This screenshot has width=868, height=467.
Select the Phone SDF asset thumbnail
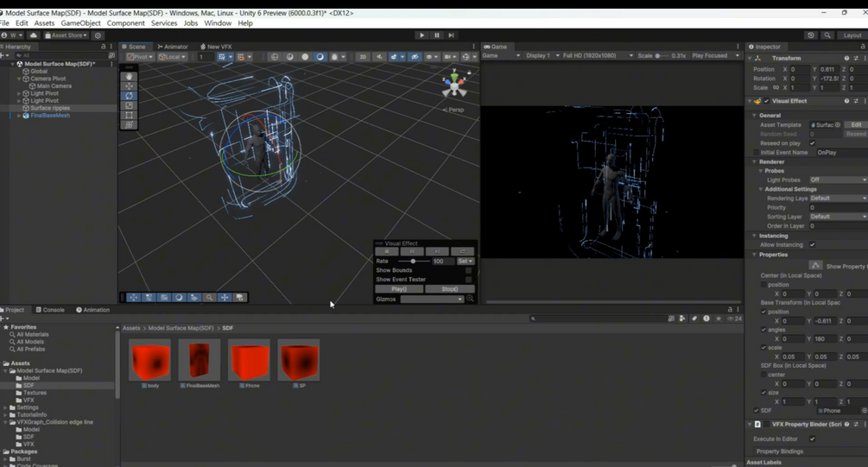[249, 360]
